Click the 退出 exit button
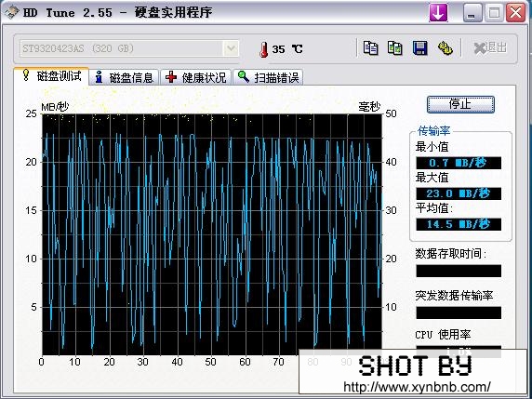This screenshot has height=399, width=532. tap(490, 47)
